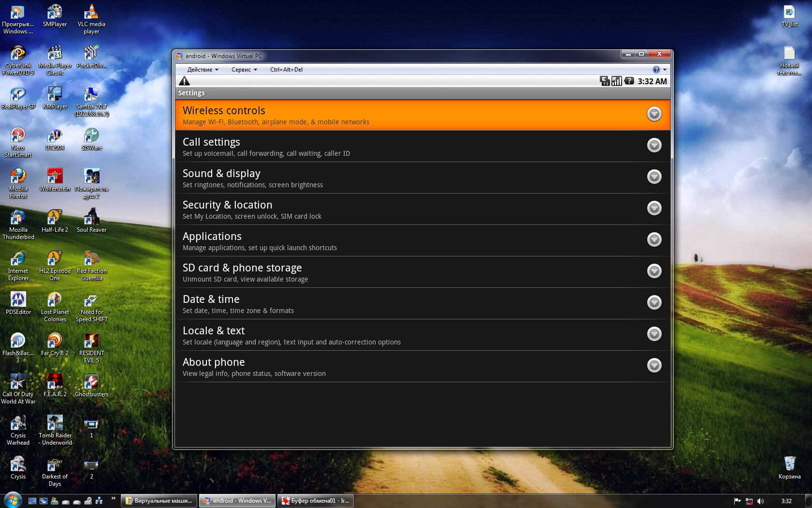Click the Settings title bar
This screenshot has height=508, width=812.
(422, 93)
